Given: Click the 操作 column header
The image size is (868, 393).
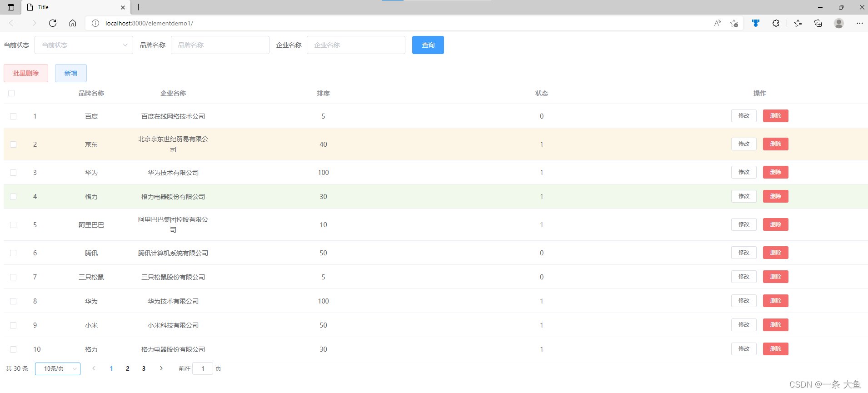Looking at the screenshot, I should pyautogui.click(x=760, y=93).
